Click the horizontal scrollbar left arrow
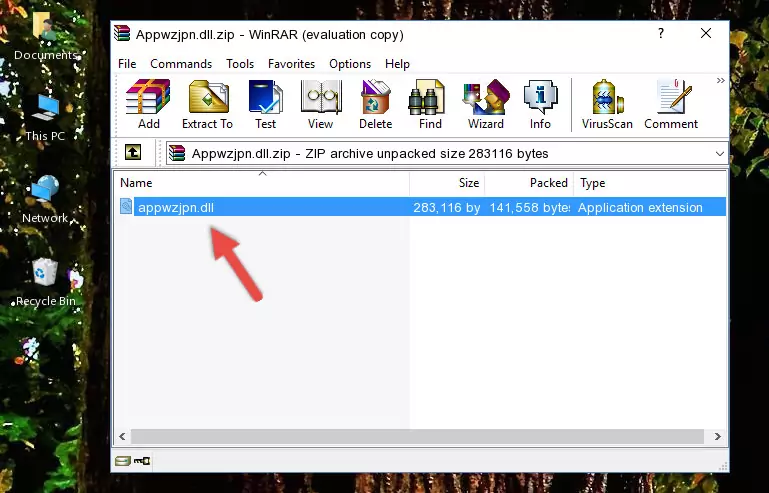The image size is (769, 493). [123, 436]
